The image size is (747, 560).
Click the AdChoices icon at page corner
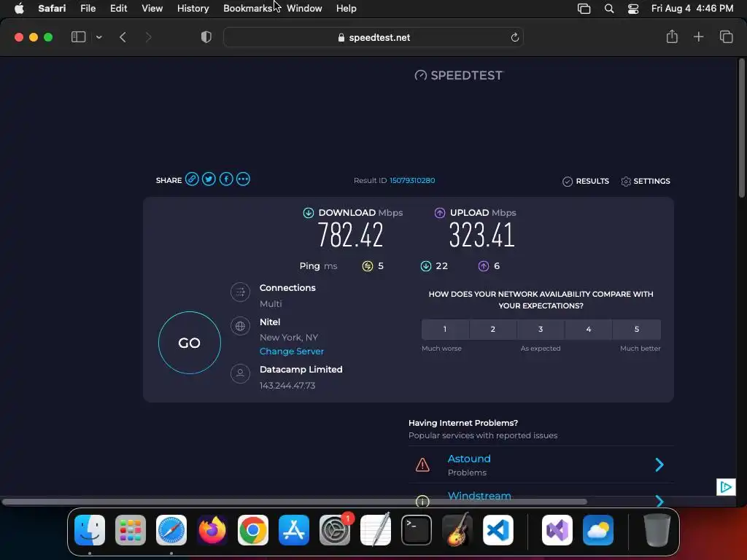click(726, 486)
